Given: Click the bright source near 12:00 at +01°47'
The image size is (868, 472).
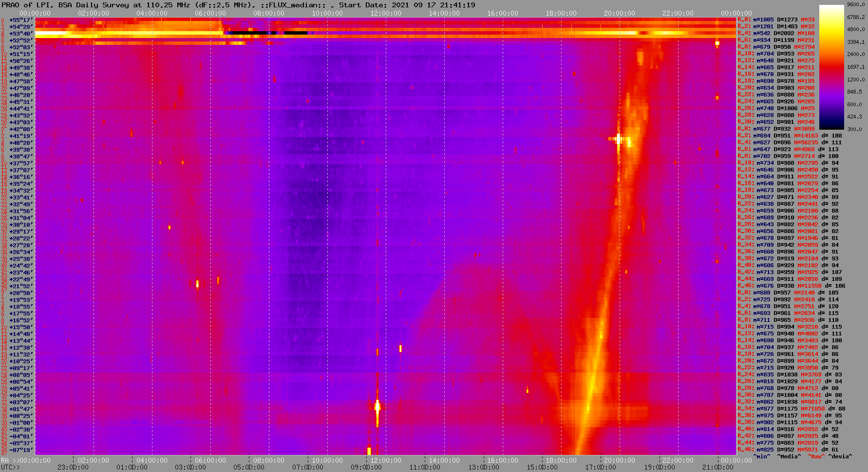Looking at the screenshot, I should coord(377,407).
